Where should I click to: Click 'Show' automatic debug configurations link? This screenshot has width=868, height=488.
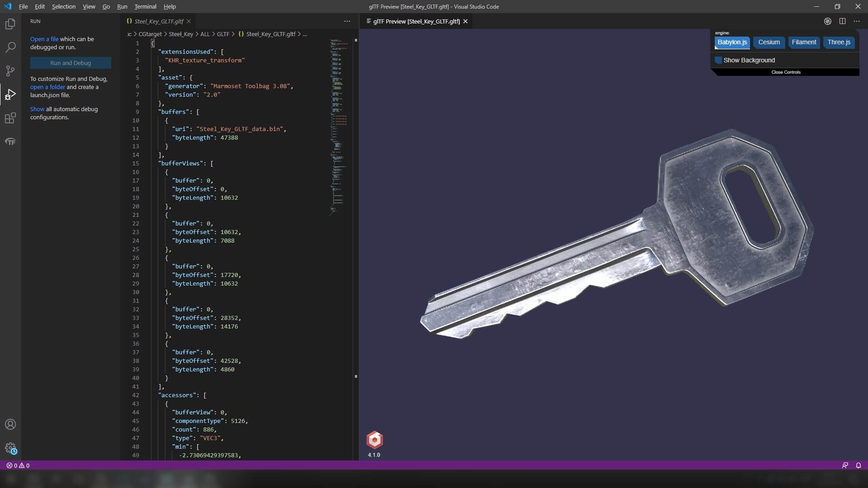click(37, 109)
